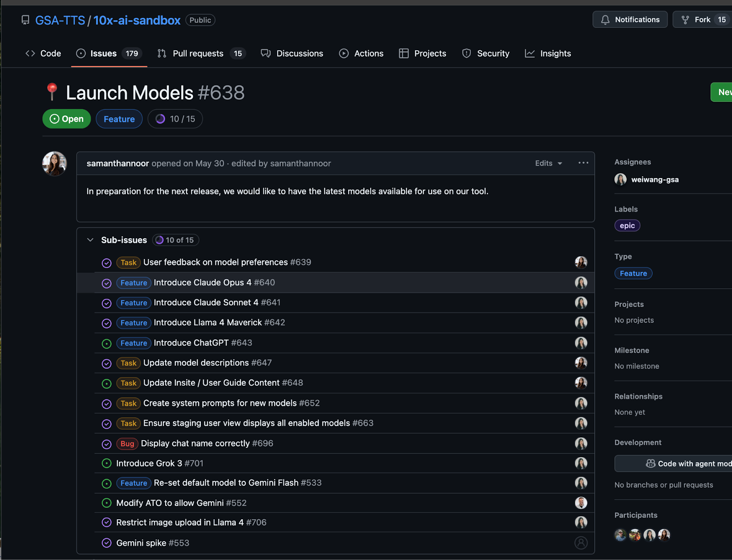This screenshot has width=732, height=560.
Task: Click the samanthannoor author link
Action: point(118,163)
